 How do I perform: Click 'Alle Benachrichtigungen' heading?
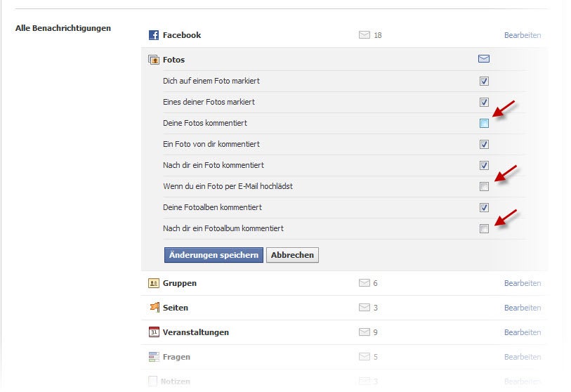point(63,28)
